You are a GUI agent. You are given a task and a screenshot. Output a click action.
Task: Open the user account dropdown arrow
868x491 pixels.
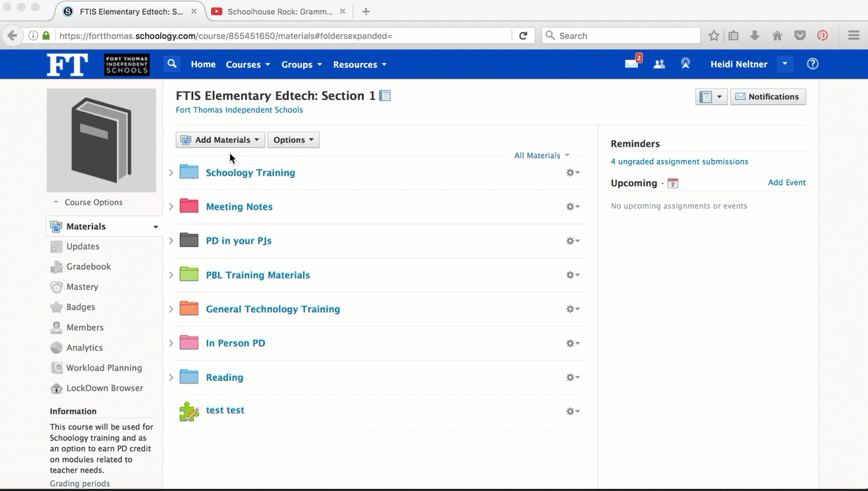[784, 64]
